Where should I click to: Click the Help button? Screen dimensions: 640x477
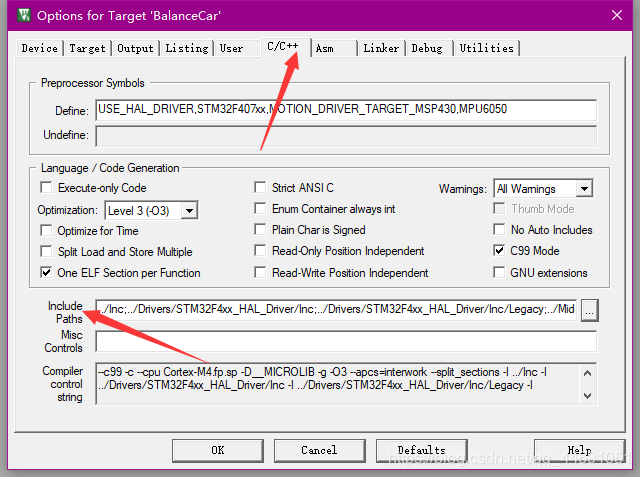pos(579,450)
